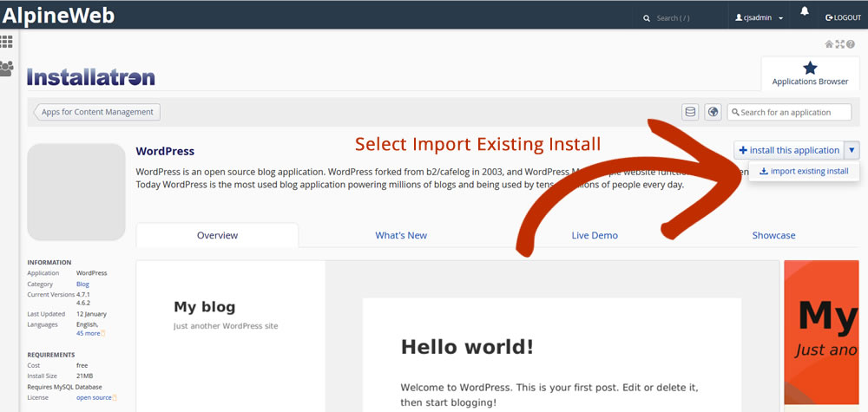Screen dimensions: 868x412
Task: Click the Installatron logo
Action: (91, 77)
